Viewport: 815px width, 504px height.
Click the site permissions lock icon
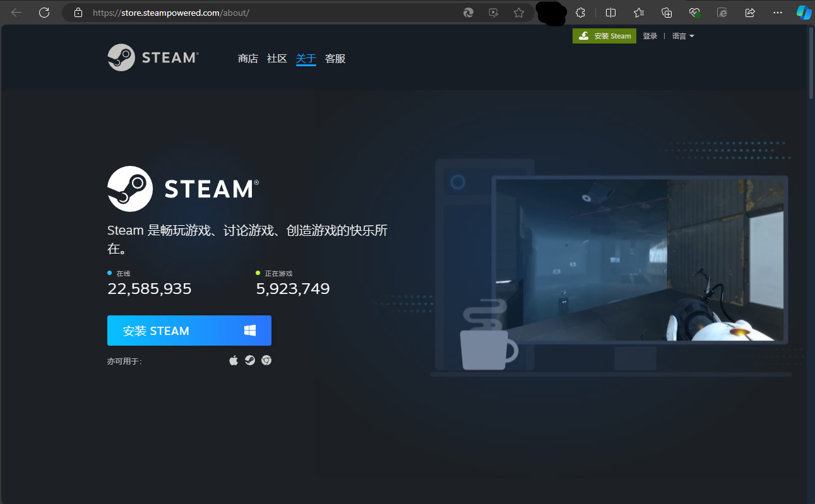(x=78, y=12)
